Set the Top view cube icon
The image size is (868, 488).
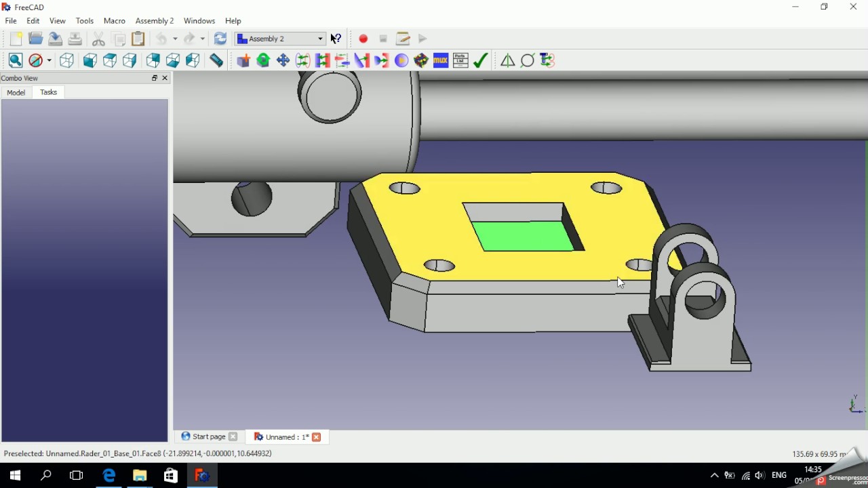[x=110, y=60]
